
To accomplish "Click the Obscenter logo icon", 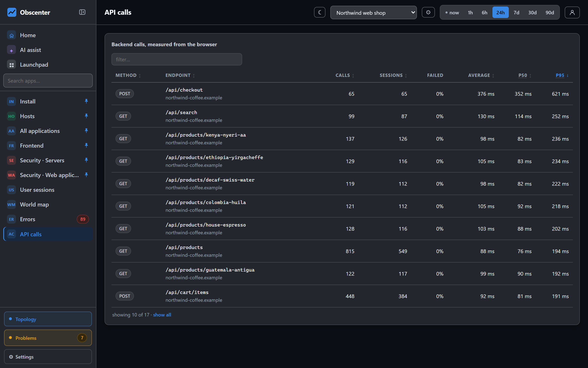I will [12, 12].
